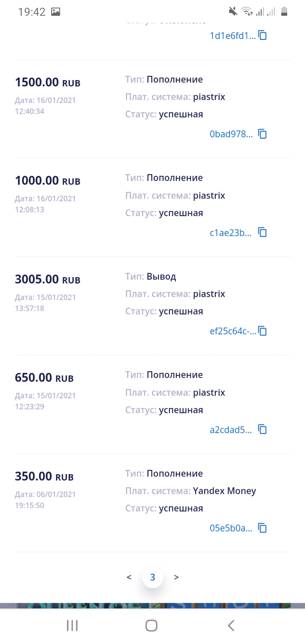Copy ID of the 1500.00 RUB transaction
The image size is (305, 644).
(263, 134)
